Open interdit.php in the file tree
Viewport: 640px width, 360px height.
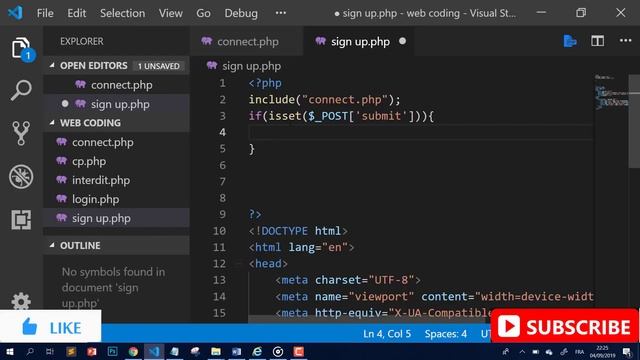pos(116,180)
